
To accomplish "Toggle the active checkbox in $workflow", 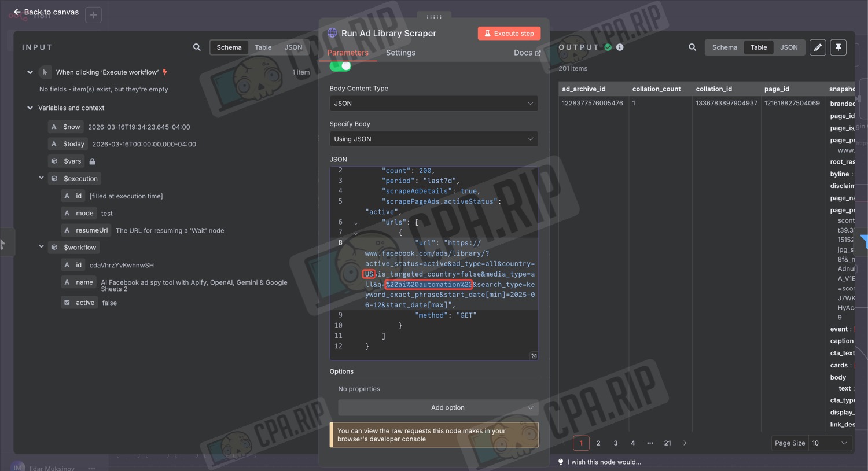I will 67,303.
